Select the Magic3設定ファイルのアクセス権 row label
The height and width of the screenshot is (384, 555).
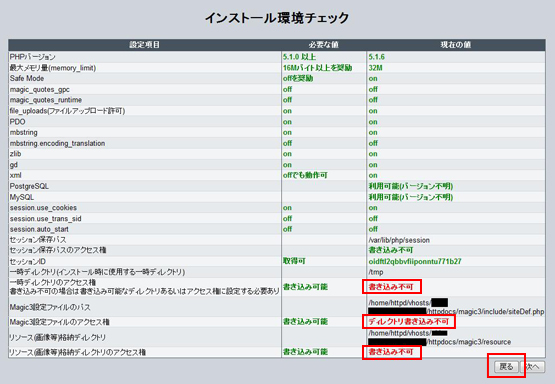click(59, 322)
